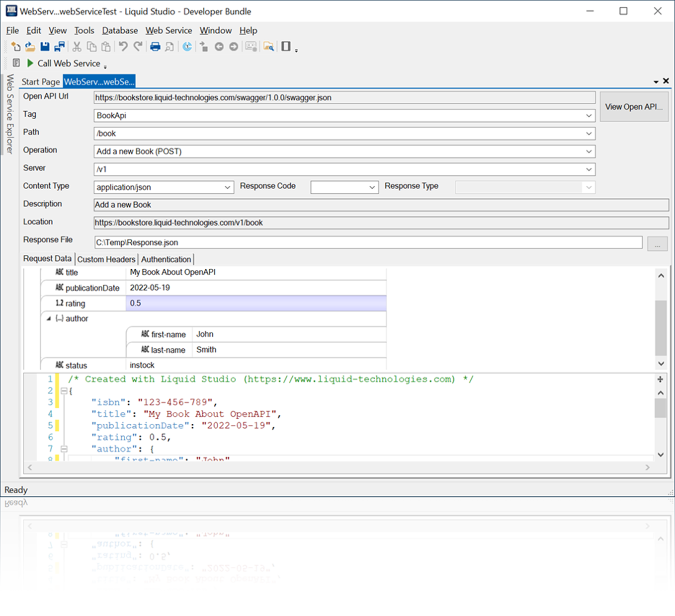
Task: Click the Description field
Action: 381,205
